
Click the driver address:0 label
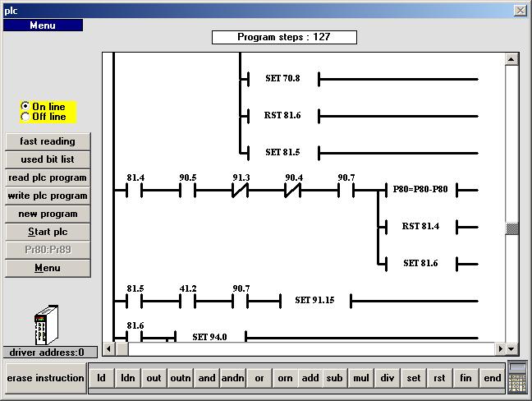(50, 353)
